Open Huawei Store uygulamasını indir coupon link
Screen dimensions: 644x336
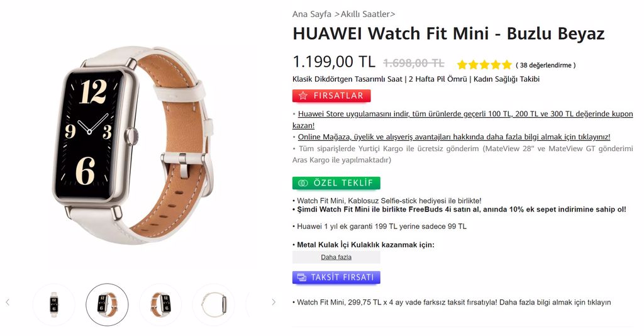(x=462, y=120)
